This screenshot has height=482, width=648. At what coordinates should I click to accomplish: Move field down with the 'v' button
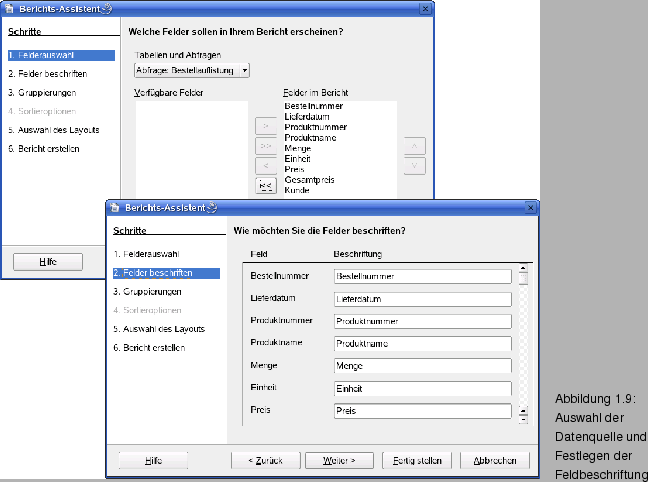tap(415, 166)
